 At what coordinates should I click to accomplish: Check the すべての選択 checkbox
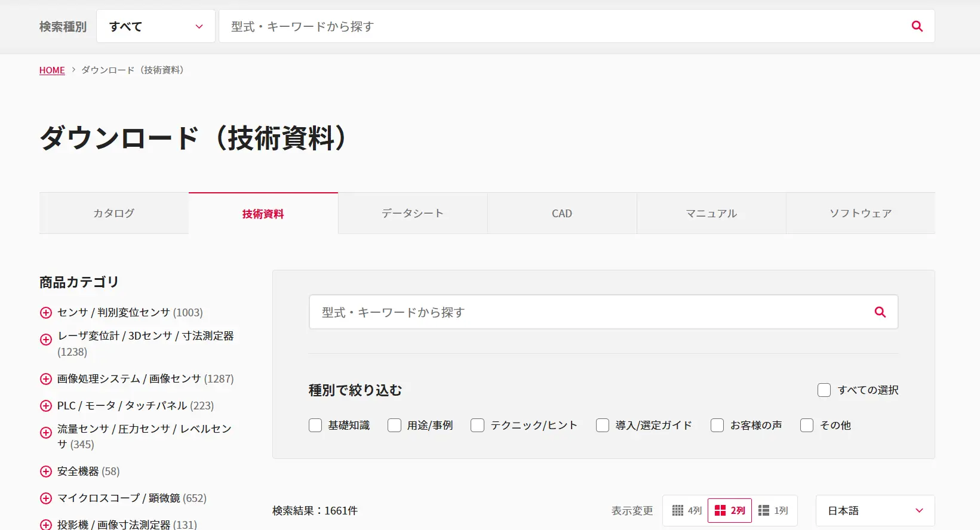(824, 390)
